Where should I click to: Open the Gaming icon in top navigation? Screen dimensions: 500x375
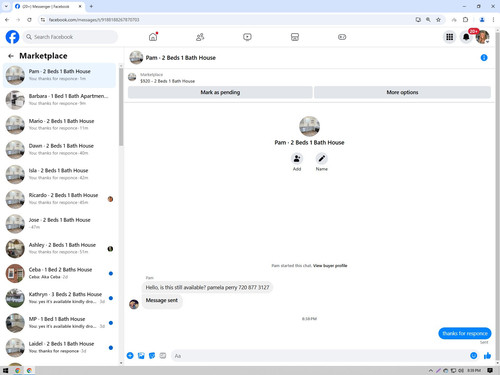point(342,37)
